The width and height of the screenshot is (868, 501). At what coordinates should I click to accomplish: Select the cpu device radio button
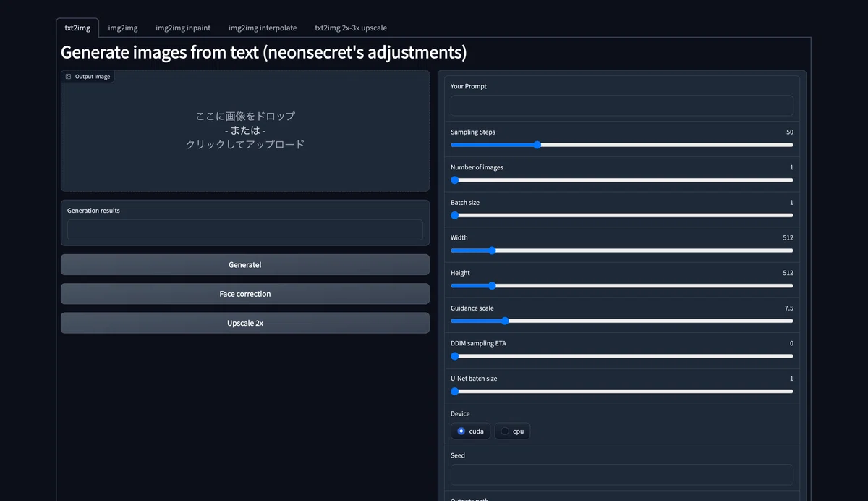tap(512, 431)
